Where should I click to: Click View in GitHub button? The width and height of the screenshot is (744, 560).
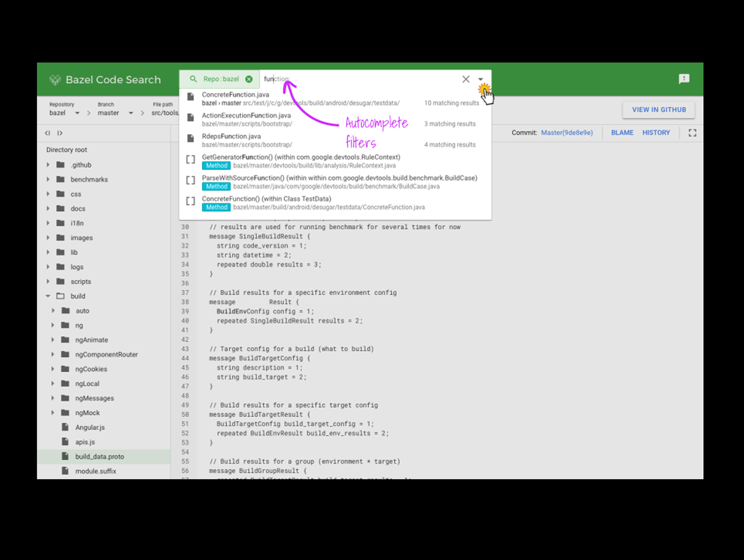[x=658, y=110]
